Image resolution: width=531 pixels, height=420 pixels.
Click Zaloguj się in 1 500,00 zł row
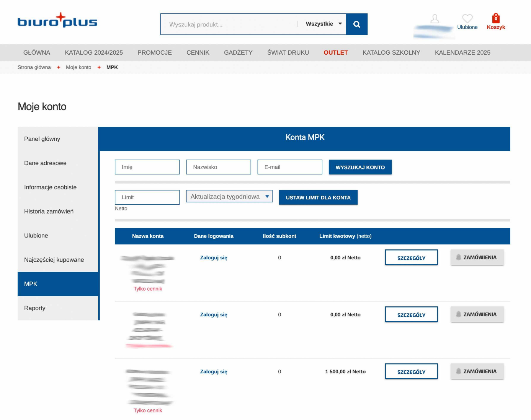coord(214,372)
